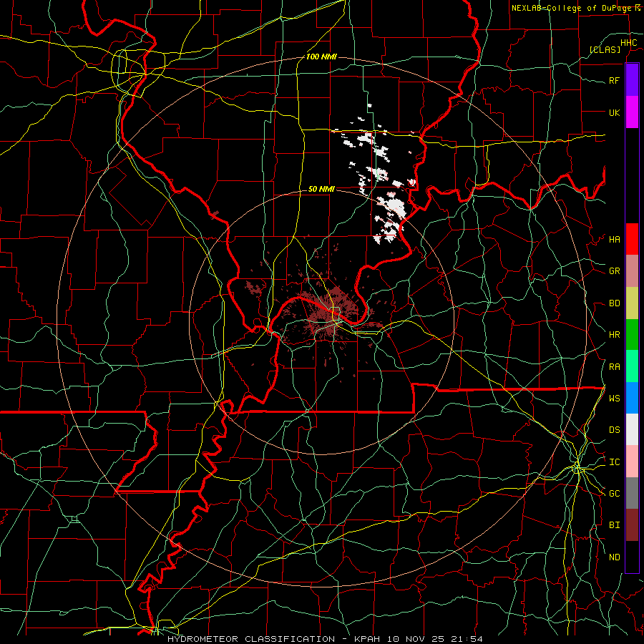
Task: Click the large white dry snow echo near 50 NMI ring
Action: (394, 205)
